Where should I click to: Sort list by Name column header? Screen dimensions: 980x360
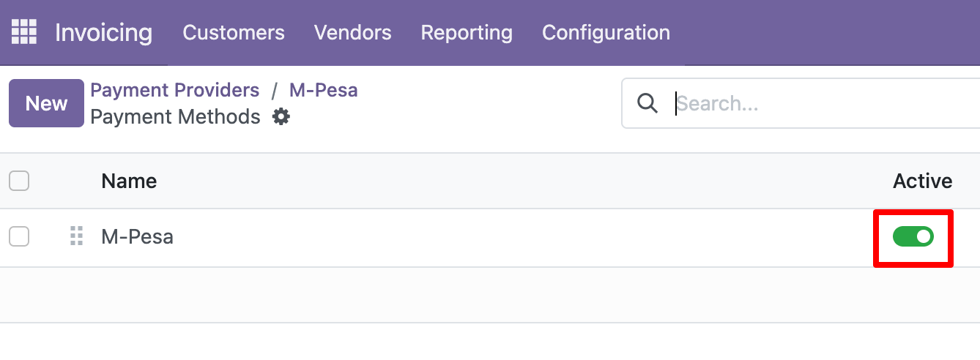pyautogui.click(x=129, y=181)
